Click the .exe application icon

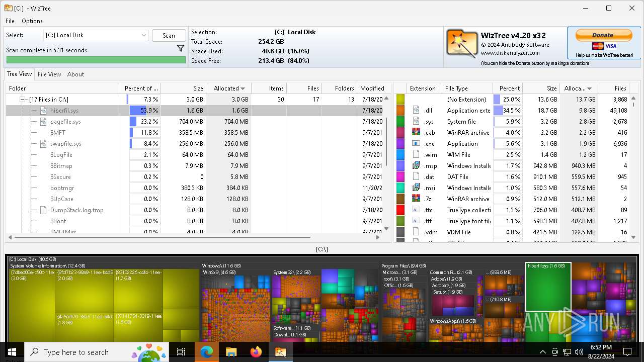pos(416,144)
